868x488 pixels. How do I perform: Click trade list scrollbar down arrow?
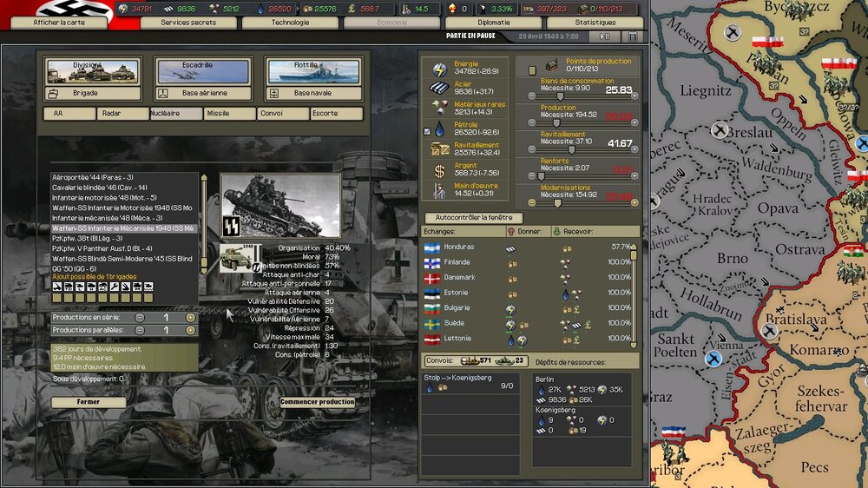[634, 344]
